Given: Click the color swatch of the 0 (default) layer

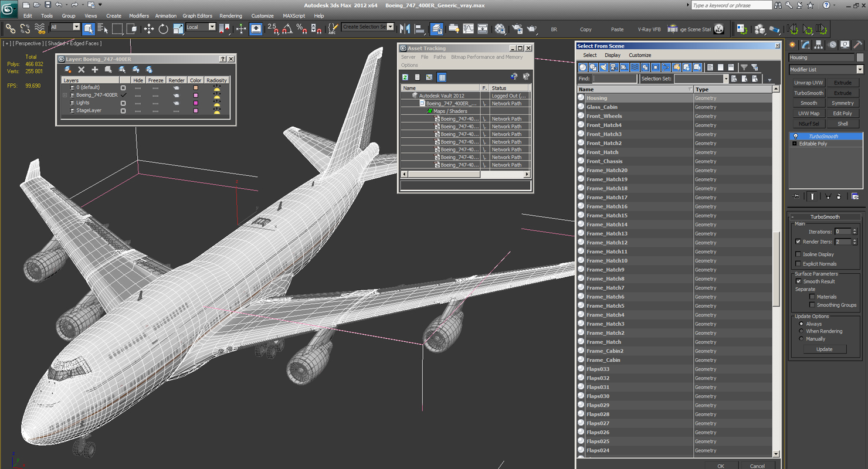Looking at the screenshot, I should click(196, 88).
